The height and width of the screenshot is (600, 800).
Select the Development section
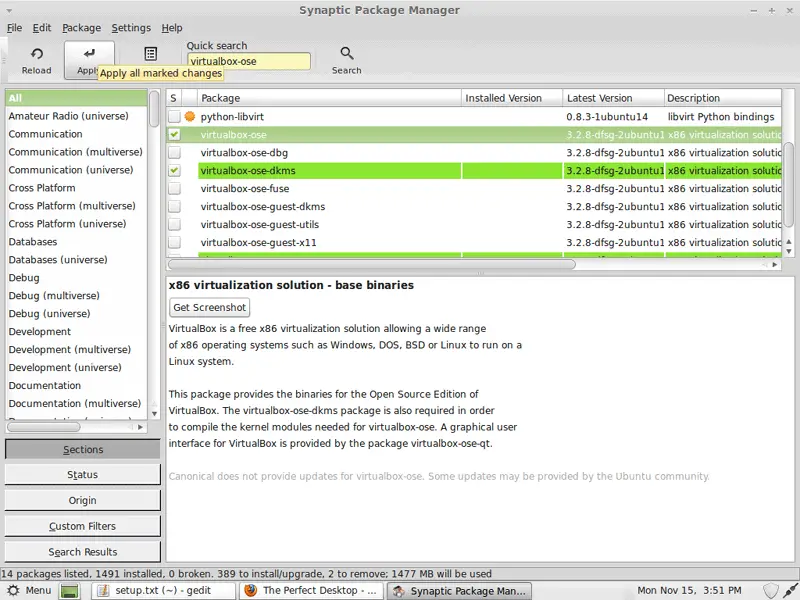click(77, 332)
